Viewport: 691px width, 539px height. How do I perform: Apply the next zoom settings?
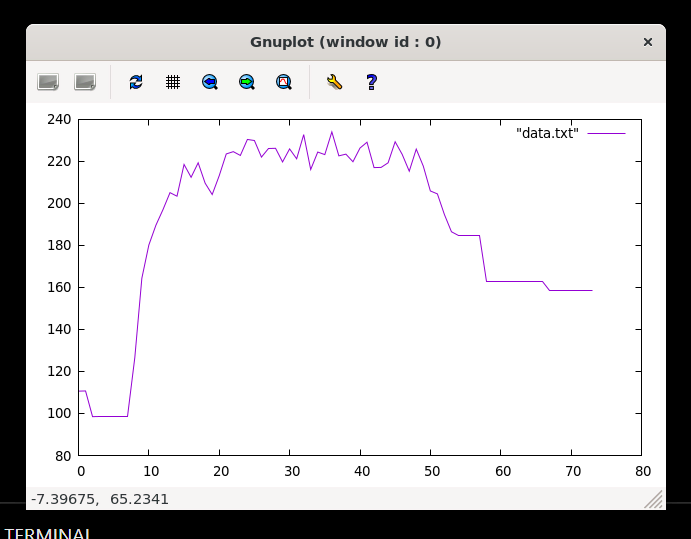tap(247, 82)
